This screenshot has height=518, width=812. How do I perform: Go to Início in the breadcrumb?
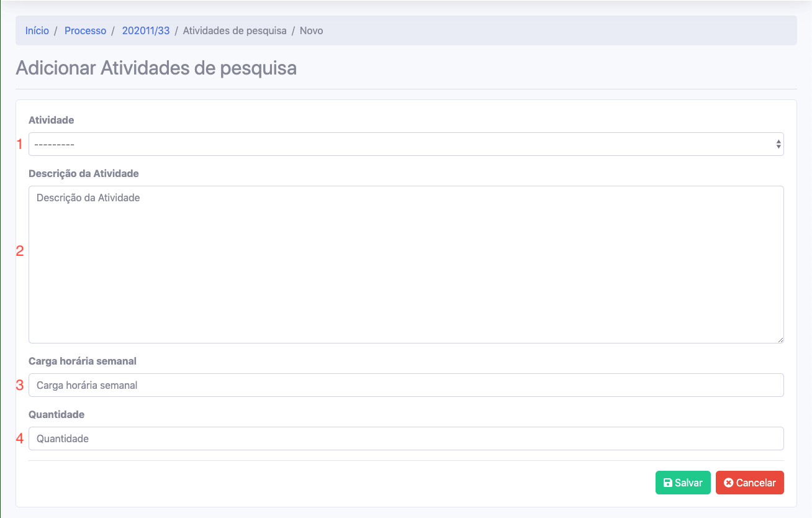pyautogui.click(x=37, y=30)
